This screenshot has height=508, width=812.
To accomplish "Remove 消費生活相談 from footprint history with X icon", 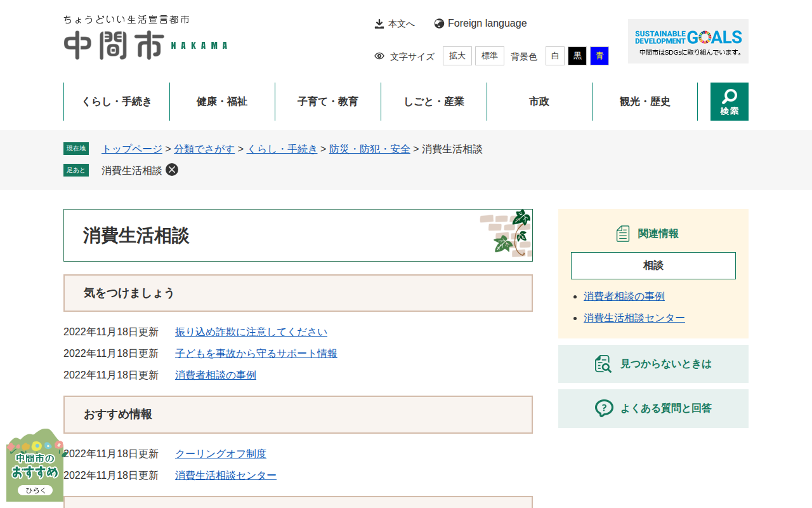I will [172, 170].
